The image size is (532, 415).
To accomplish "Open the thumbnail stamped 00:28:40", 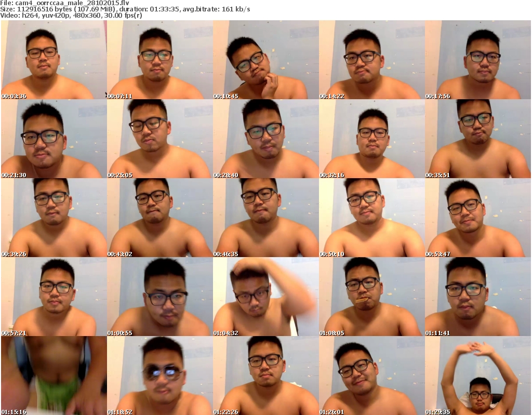I will click(x=266, y=139).
